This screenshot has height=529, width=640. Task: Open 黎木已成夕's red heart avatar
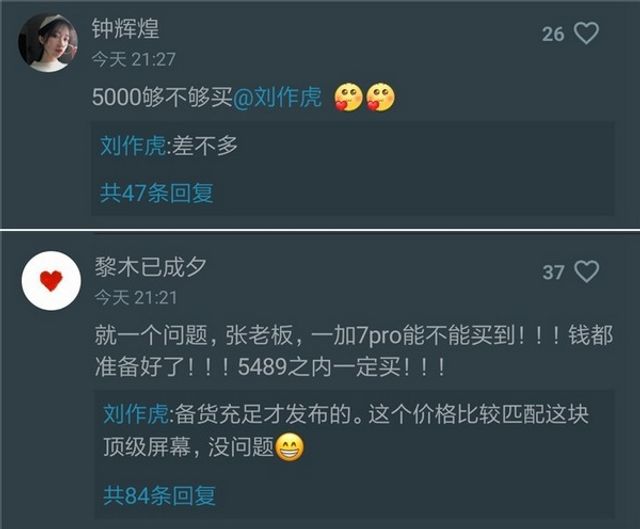51,281
